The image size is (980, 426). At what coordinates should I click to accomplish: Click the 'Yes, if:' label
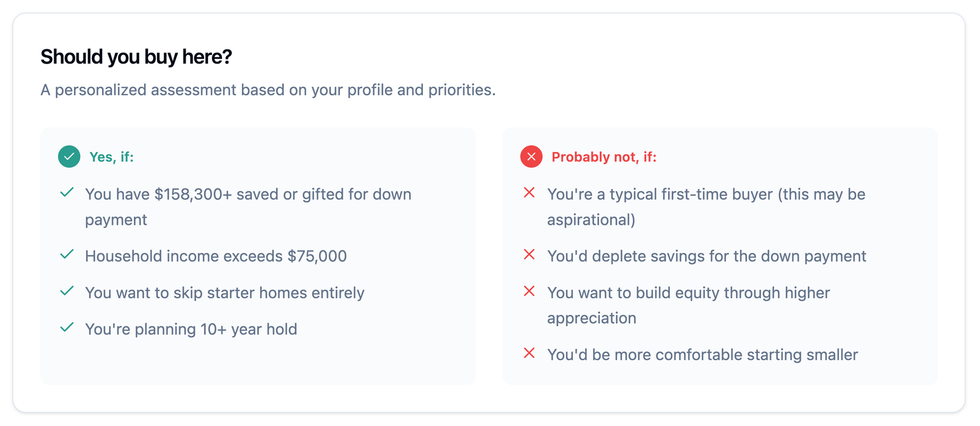click(112, 156)
